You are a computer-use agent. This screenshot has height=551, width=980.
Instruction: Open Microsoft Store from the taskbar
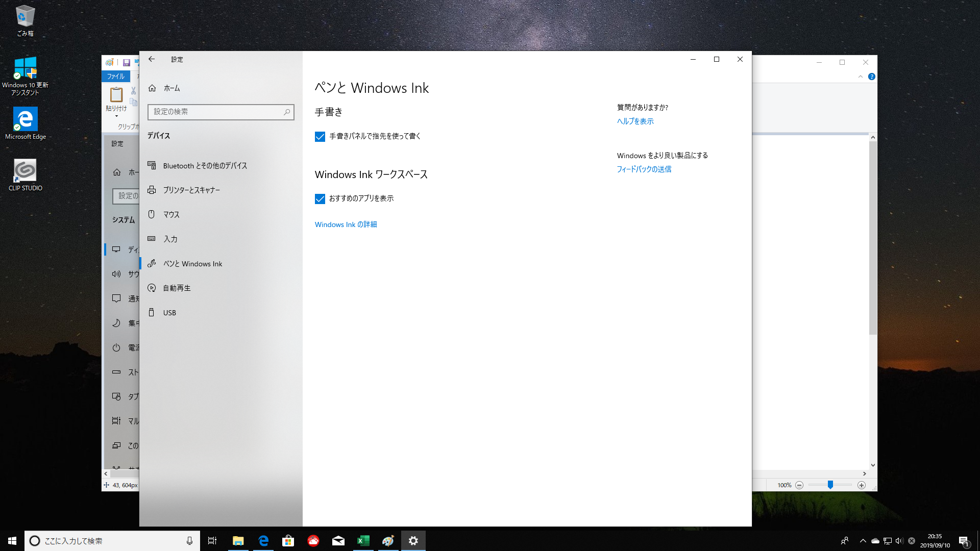click(288, 541)
